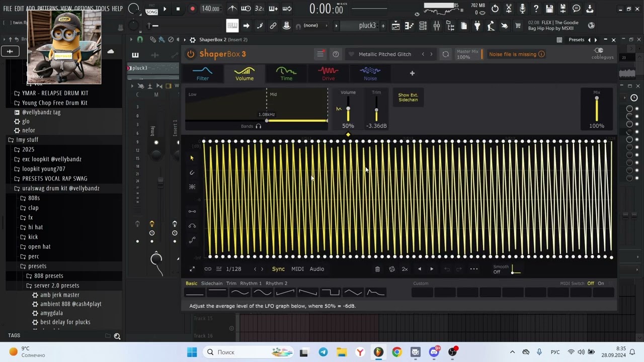Click the FL Studio stop button
The height and width of the screenshot is (362, 644).
(178, 9)
